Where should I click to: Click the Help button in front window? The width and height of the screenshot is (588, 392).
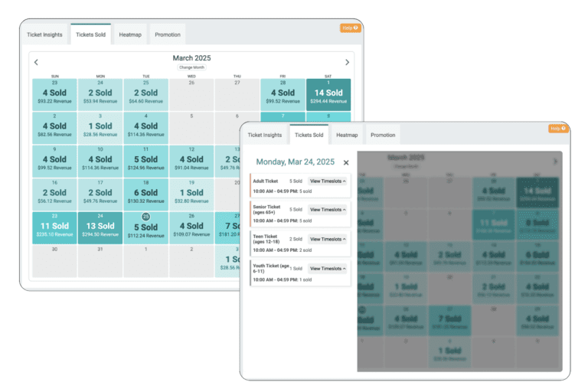[x=559, y=129]
